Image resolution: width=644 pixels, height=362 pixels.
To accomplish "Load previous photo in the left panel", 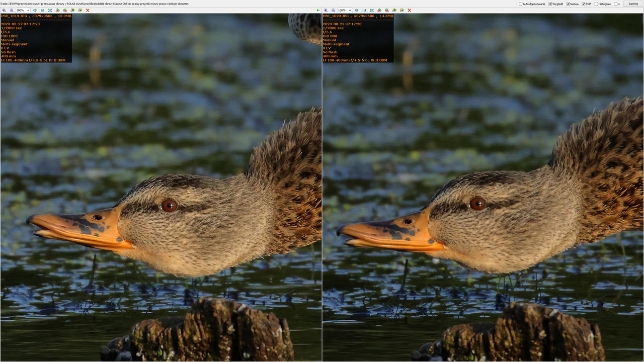I will (72, 10).
